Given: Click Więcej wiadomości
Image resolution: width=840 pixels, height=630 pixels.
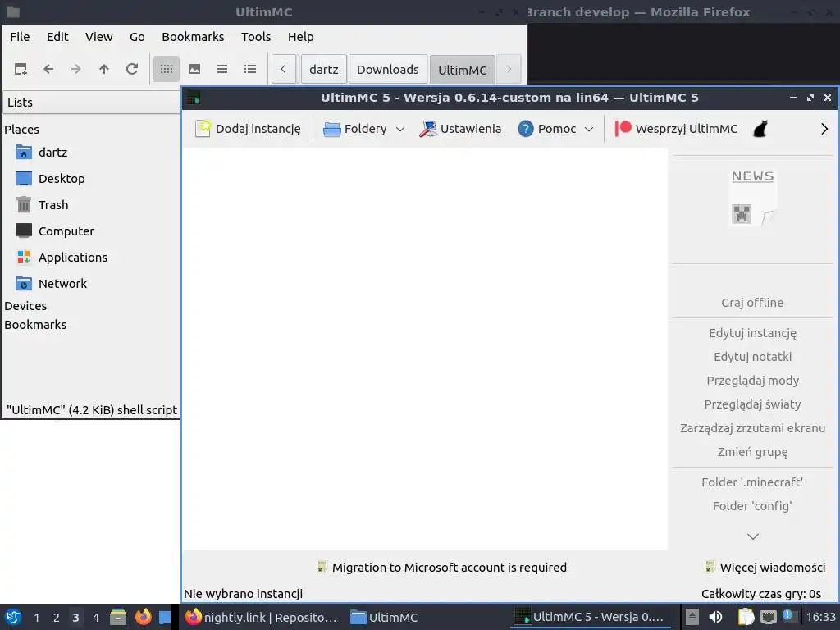Looking at the screenshot, I should (765, 568).
